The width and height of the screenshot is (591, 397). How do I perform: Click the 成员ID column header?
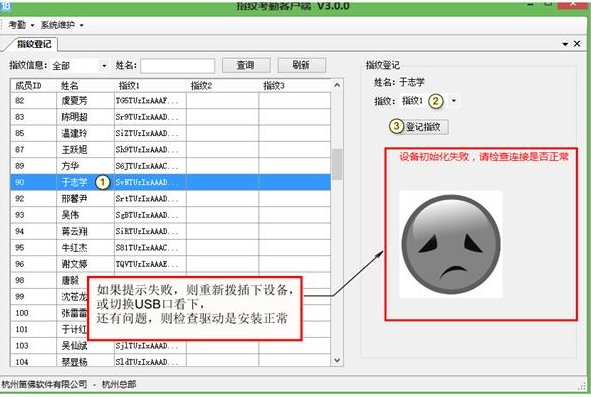(x=33, y=86)
